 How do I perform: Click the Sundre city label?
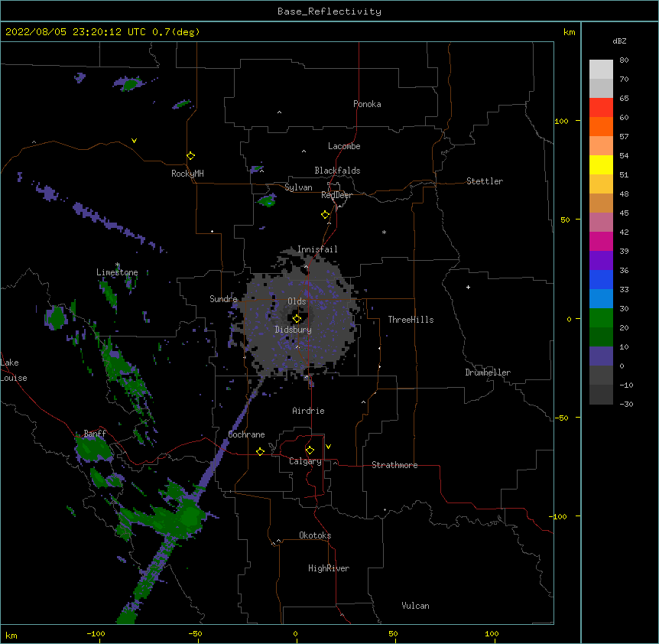223,299
